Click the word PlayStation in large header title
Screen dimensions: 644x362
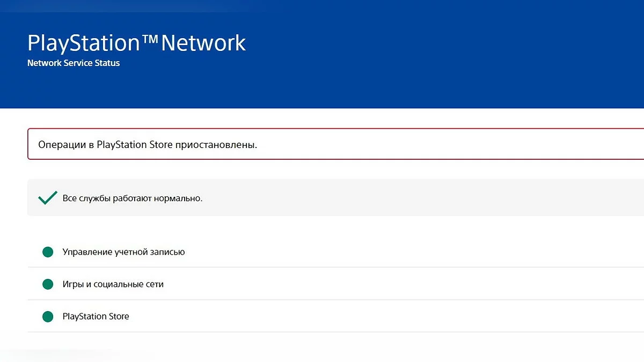coord(83,43)
